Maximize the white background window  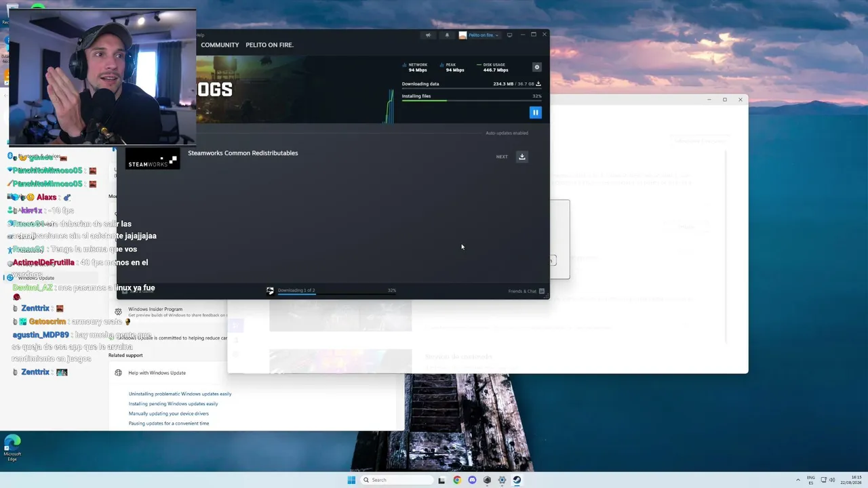point(724,100)
